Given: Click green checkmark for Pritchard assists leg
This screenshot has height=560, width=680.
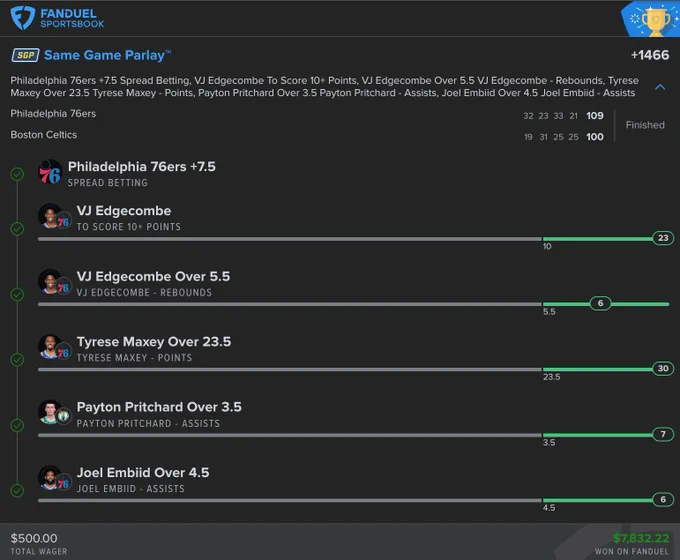Looking at the screenshot, I should point(17,425).
